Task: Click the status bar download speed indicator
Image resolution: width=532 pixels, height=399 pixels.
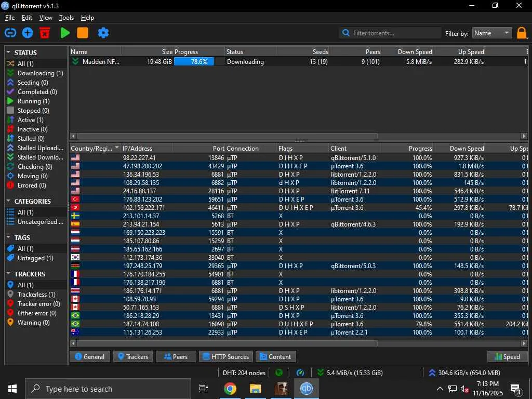Action: tap(350, 373)
